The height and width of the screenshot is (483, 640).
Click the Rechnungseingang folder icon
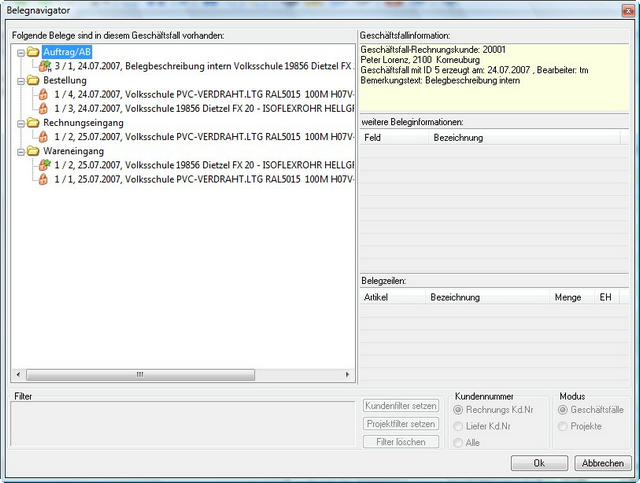(33, 123)
